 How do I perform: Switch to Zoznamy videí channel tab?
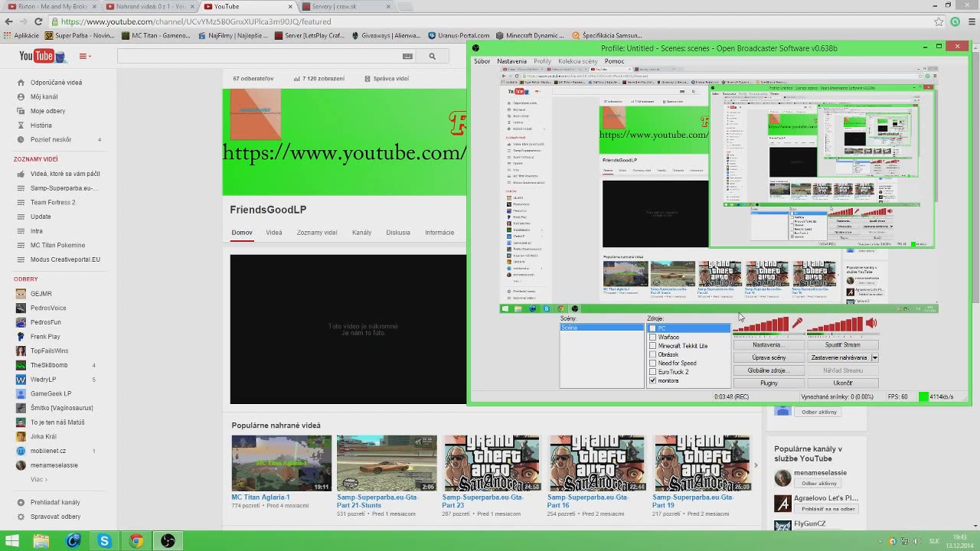click(317, 233)
